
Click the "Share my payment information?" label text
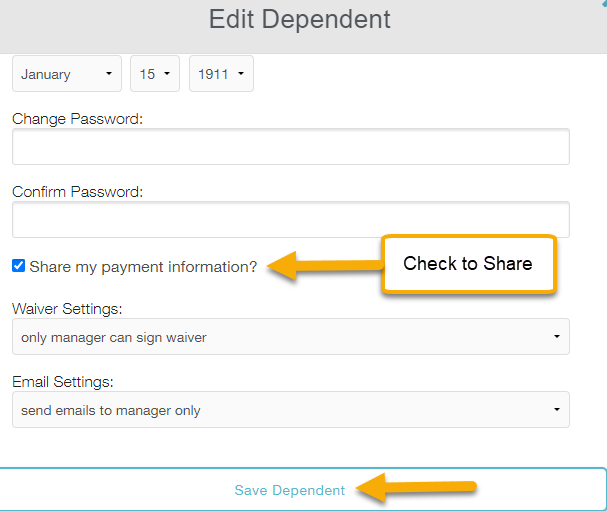(x=143, y=267)
